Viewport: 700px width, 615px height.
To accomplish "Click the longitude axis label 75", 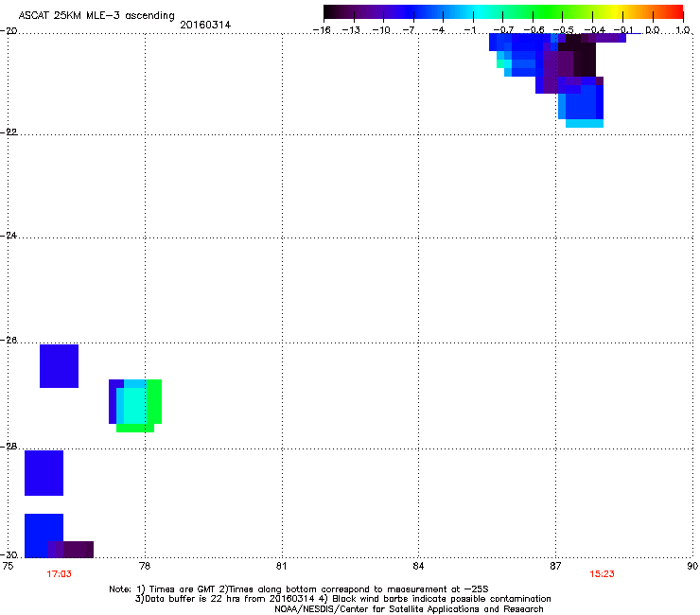I will [8, 566].
